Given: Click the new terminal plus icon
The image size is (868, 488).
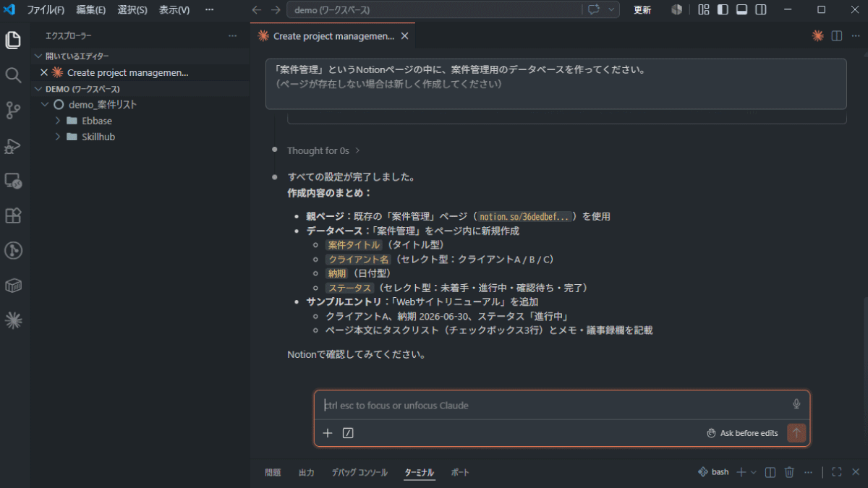Looking at the screenshot, I should click(x=741, y=472).
